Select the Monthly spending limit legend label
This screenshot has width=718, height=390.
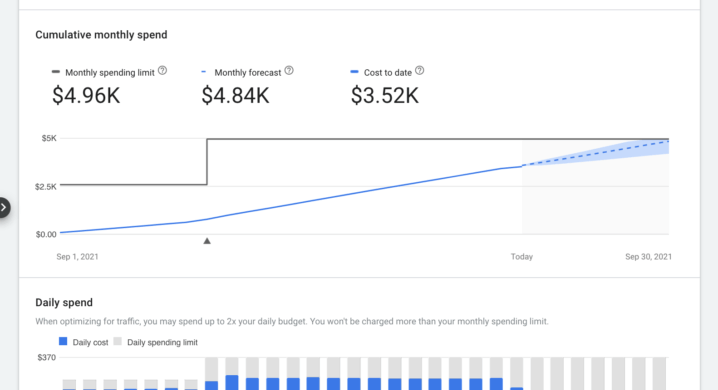tap(110, 73)
